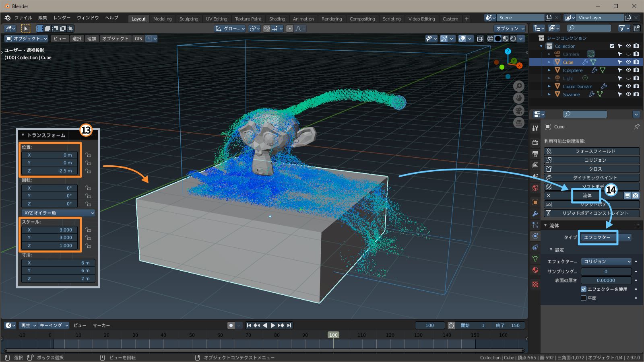Open the Modifier properties wrench tab
The width and height of the screenshot is (644, 362).
click(x=535, y=214)
